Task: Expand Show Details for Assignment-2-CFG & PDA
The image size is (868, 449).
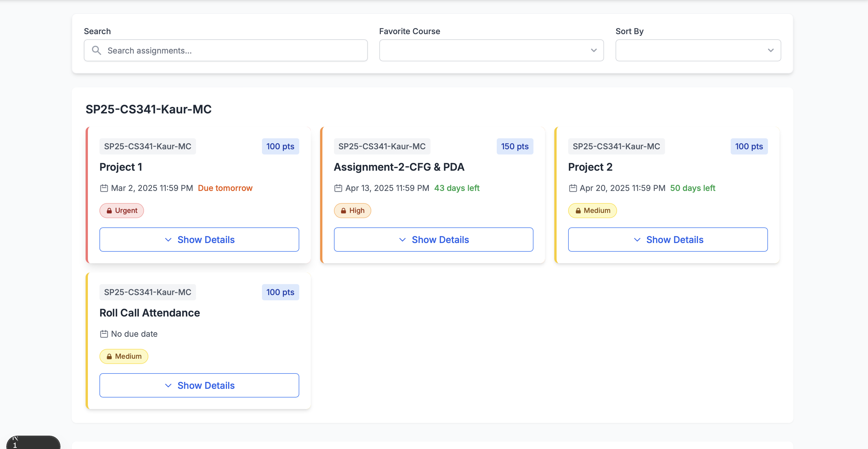Action: point(433,239)
